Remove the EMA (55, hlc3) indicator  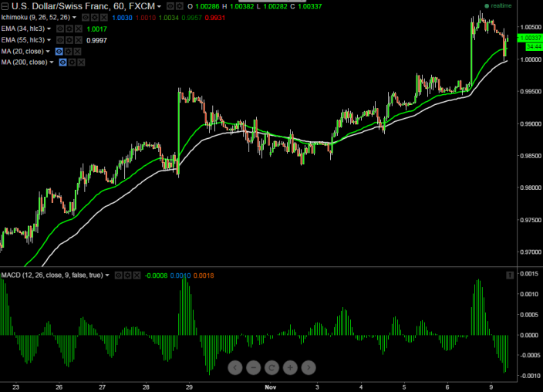(x=79, y=40)
